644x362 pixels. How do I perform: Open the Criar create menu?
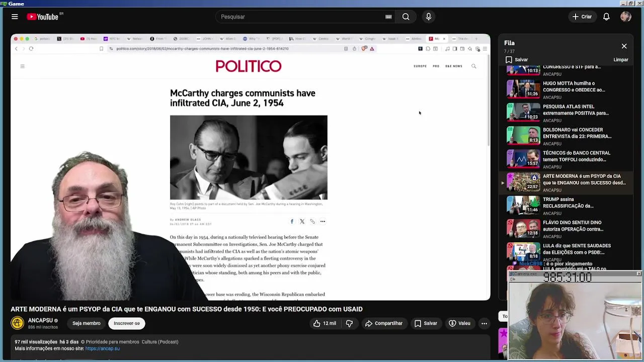click(582, 17)
